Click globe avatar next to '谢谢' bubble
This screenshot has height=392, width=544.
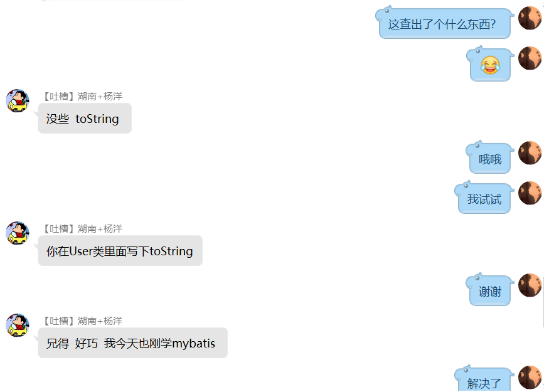click(x=530, y=285)
